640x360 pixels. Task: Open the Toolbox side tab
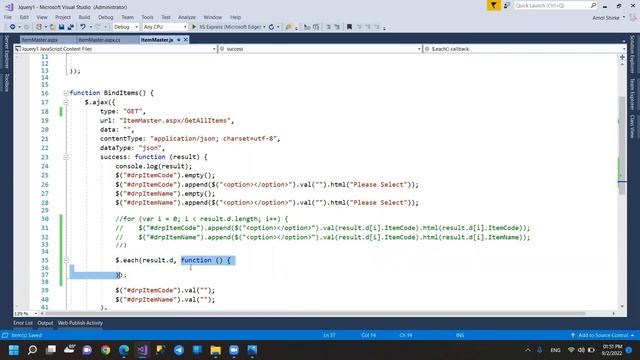6,83
